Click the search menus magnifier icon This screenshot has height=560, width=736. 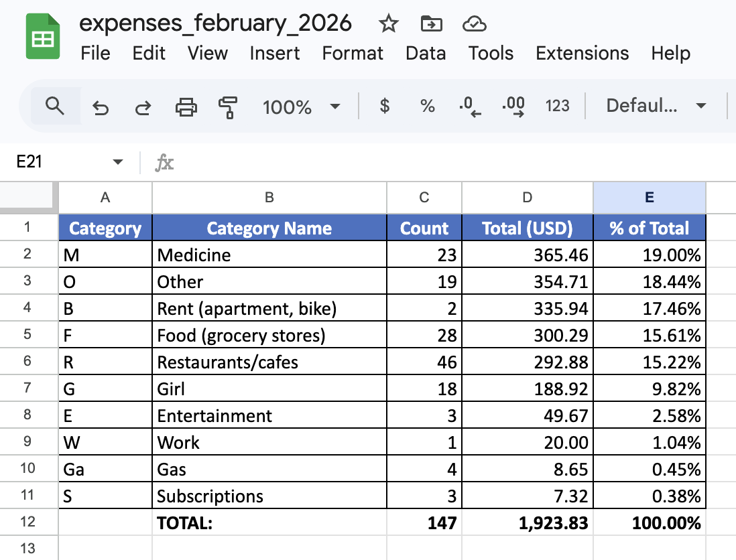pos(55,106)
